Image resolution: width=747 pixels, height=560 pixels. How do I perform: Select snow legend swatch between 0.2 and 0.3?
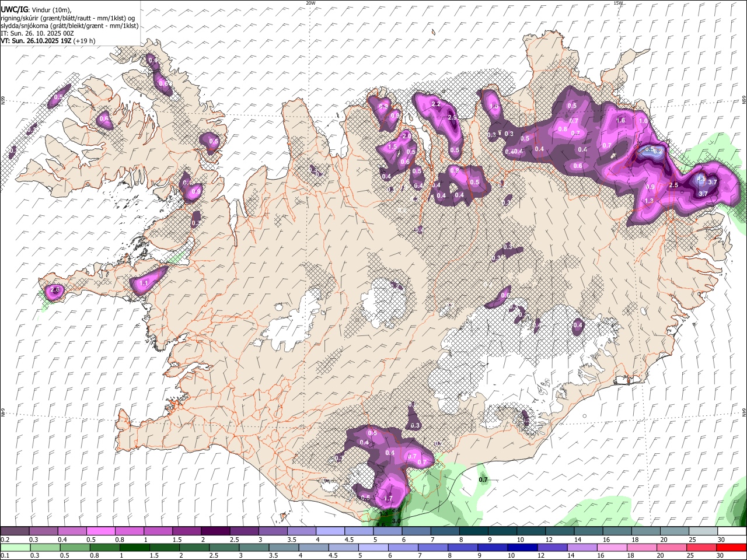click(x=15, y=531)
